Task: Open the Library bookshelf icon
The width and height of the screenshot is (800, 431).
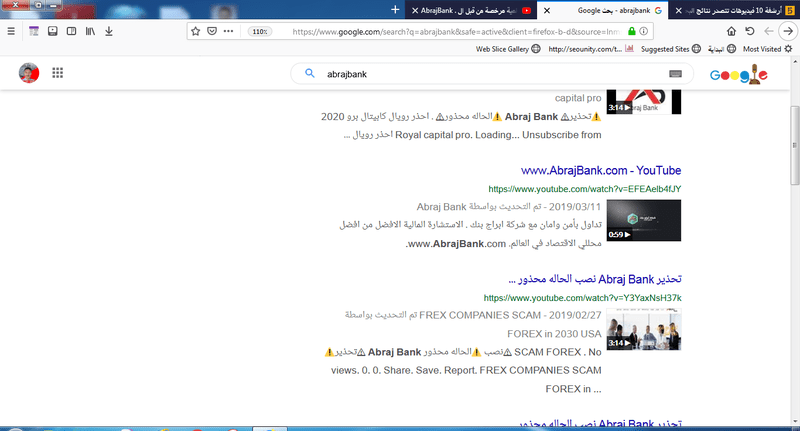Action: click(90, 31)
